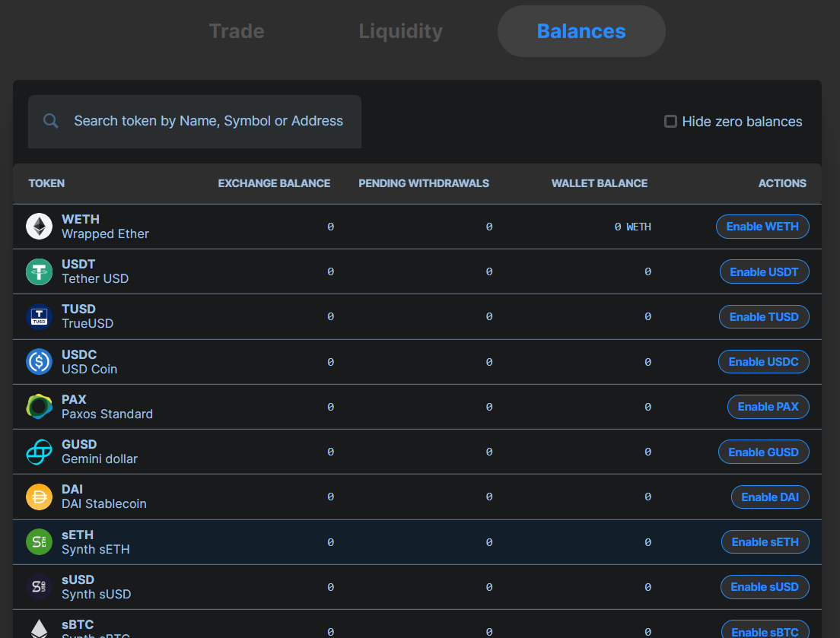Click the TUSD TrueUSD token icon
Screen dimensions: 840x638
tap(39, 316)
